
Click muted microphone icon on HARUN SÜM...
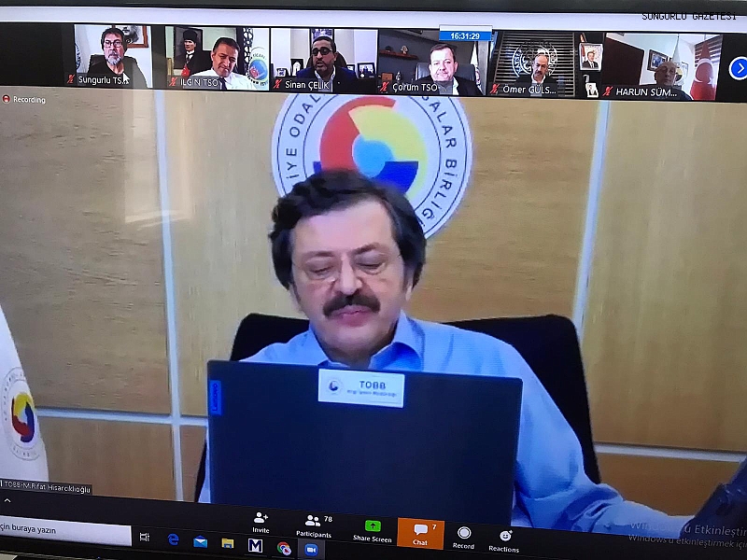608,91
